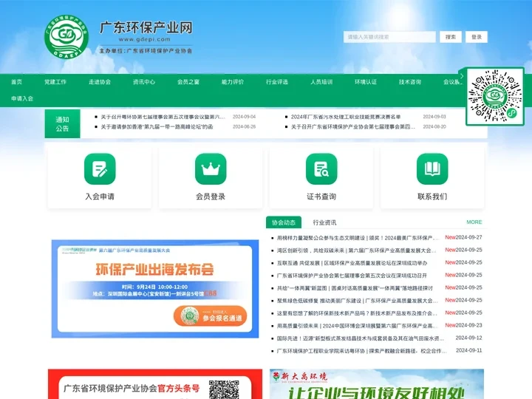This screenshot has width=532, height=399.
Task: Open the 环境认证 menu item
Action: coord(366,82)
